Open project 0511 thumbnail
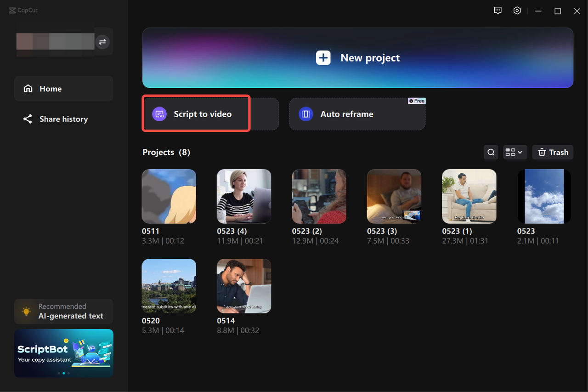The image size is (588, 392). (169, 196)
